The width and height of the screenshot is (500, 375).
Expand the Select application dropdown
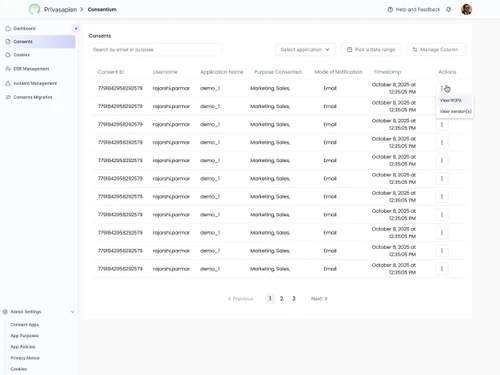tap(305, 49)
